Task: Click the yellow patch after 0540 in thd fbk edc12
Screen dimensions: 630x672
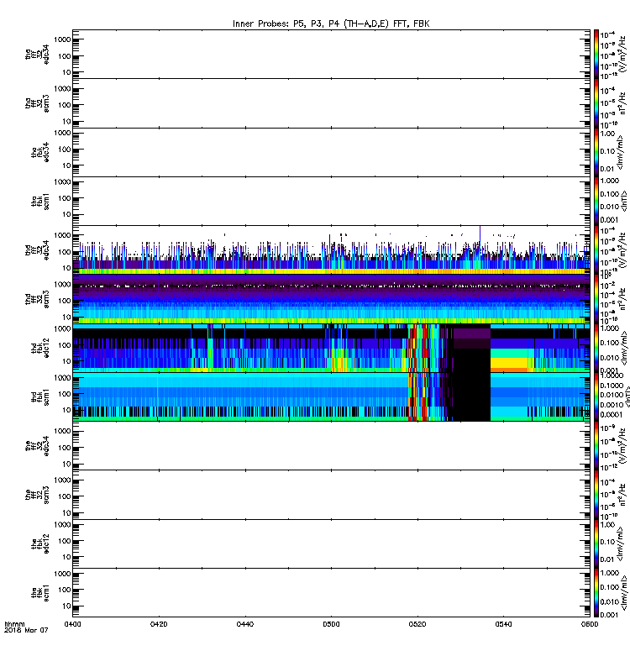Action: pos(509,363)
